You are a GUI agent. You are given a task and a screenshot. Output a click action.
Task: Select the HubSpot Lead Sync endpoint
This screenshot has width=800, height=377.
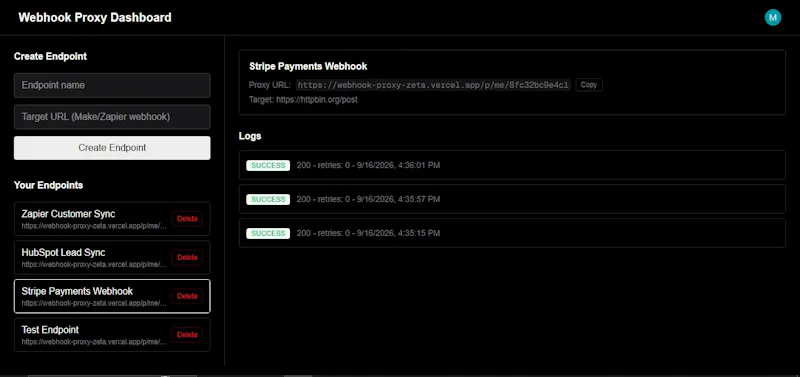pos(112,258)
